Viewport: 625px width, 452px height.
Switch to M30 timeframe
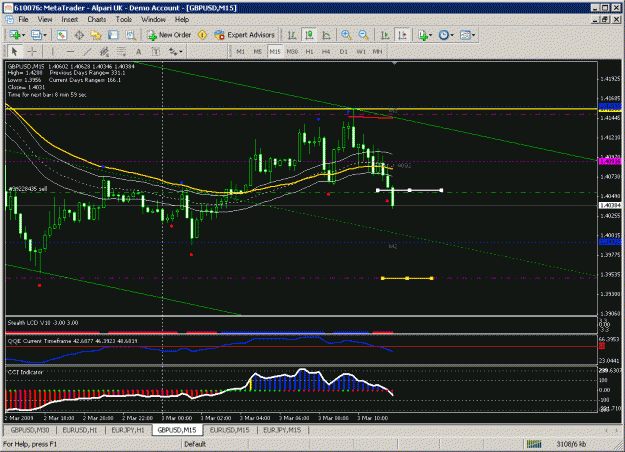click(292, 51)
